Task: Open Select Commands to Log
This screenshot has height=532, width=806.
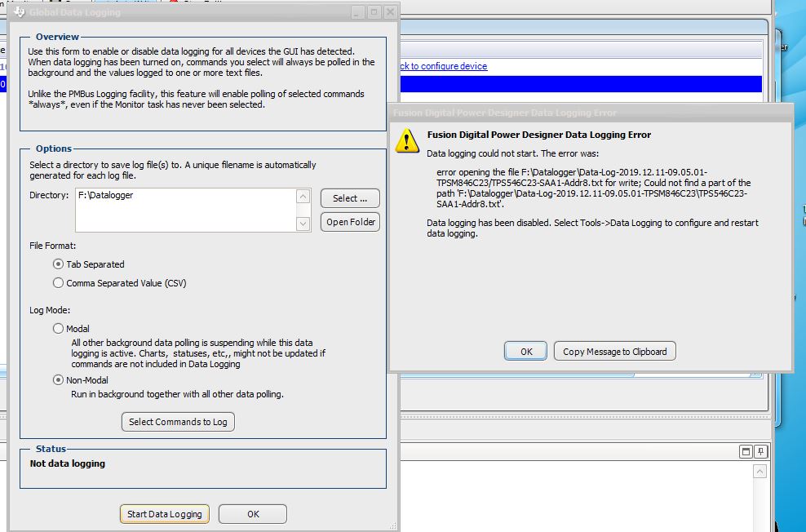Action: (x=178, y=422)
